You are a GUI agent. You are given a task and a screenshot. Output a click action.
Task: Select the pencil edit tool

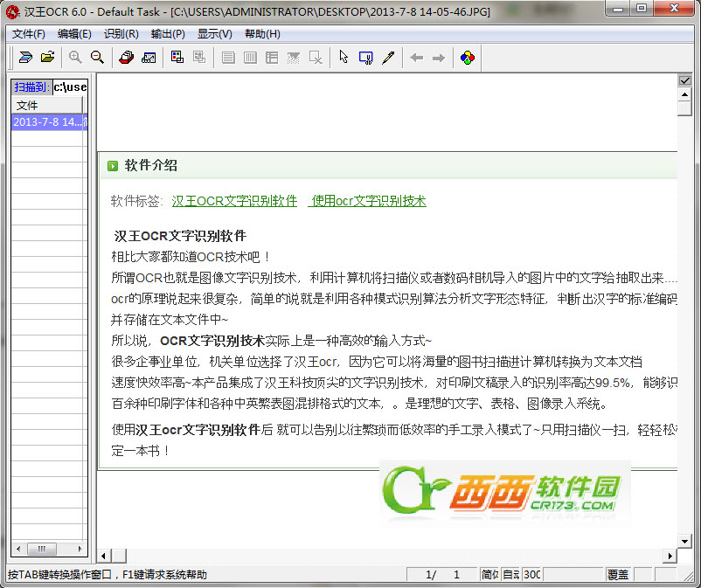388,57
